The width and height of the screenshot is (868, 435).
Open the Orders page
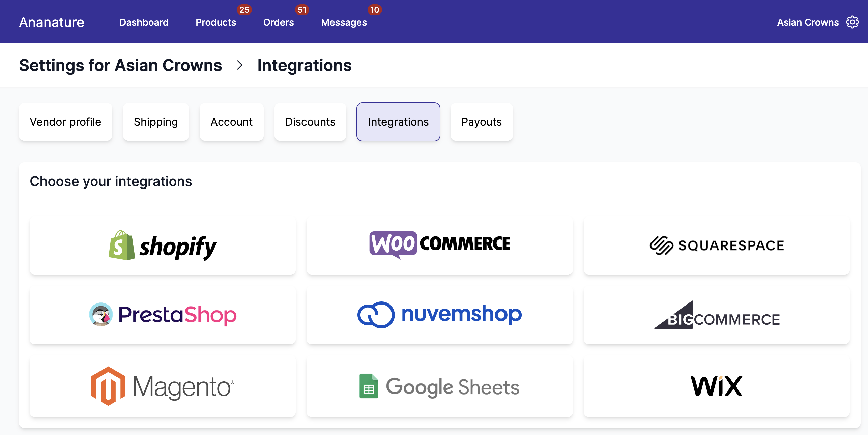(279, 22)
